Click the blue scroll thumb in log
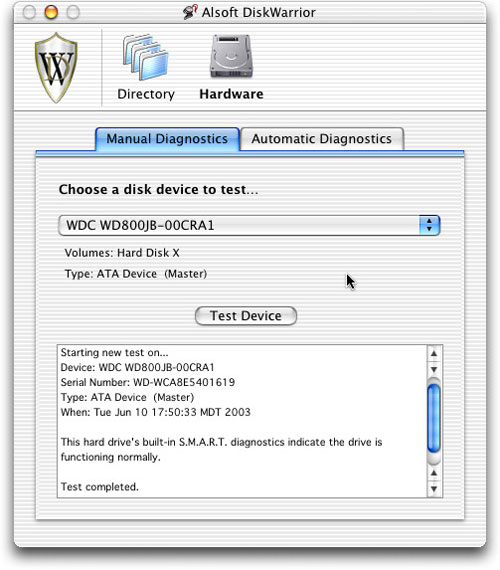Viewport: 500px width, 570px height. 433,419
